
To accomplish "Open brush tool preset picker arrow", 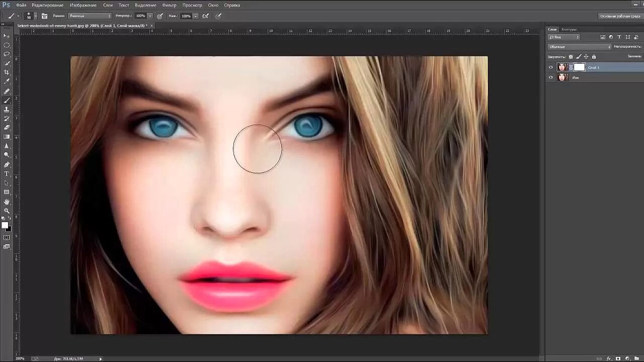I will (x=19, y=16).
